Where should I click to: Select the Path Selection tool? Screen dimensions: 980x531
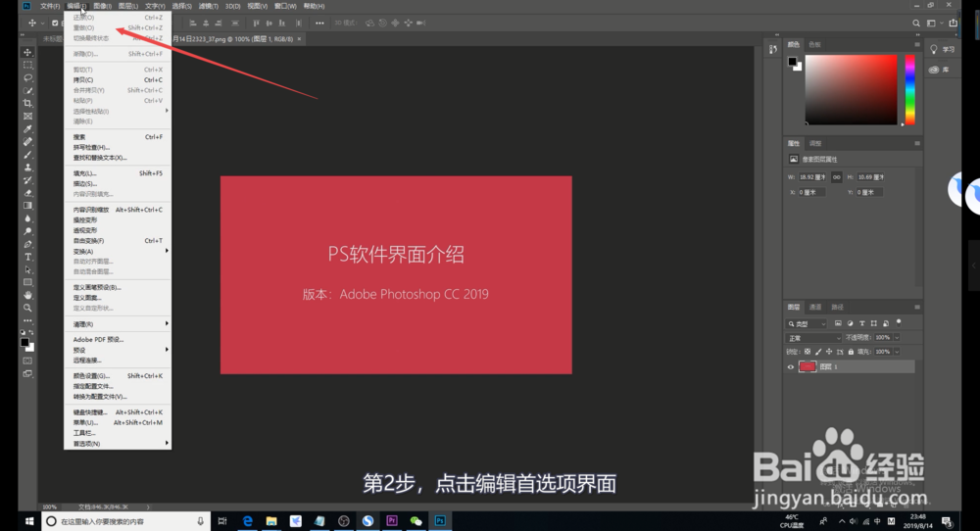point(27,269)
